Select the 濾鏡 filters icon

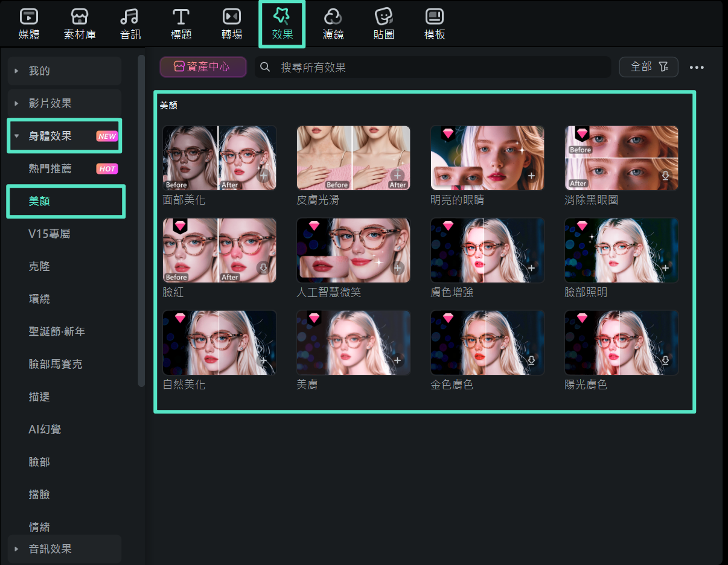(333, 17)
